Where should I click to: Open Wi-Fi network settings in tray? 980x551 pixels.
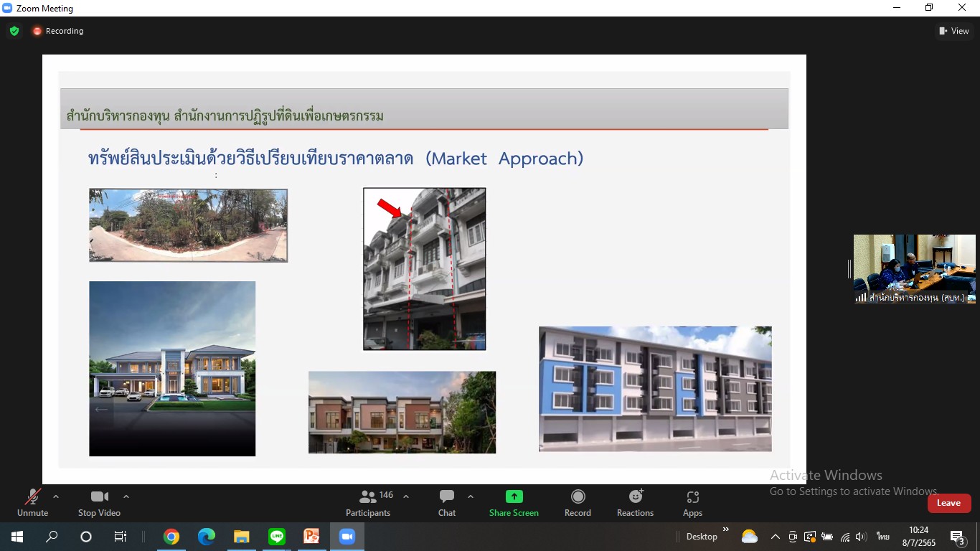[845, 537]
